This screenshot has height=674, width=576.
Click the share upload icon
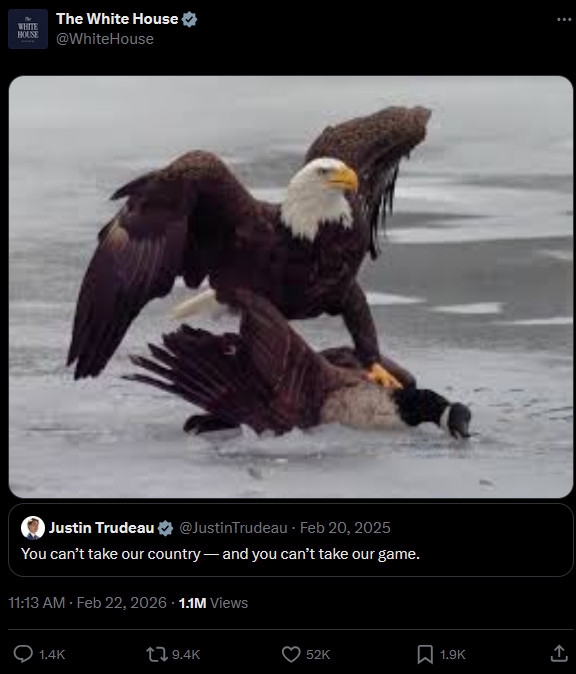coord(559,654)
